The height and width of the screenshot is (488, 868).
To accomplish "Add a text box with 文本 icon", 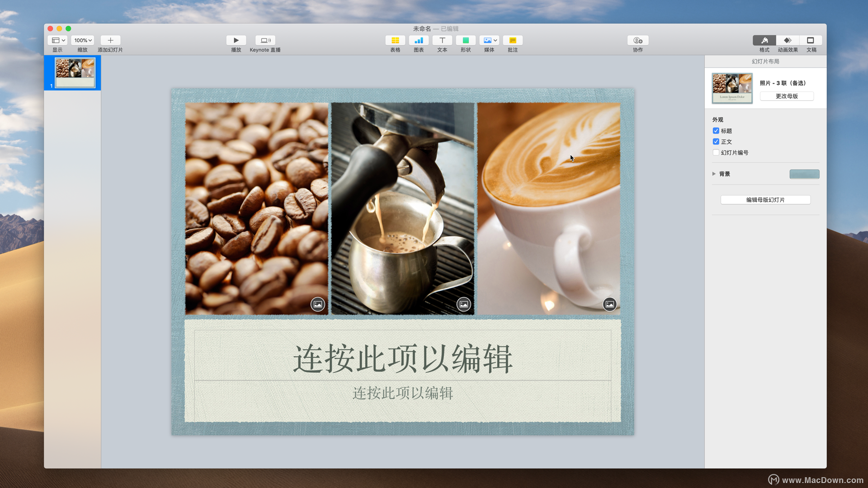I will pos(442,40).
